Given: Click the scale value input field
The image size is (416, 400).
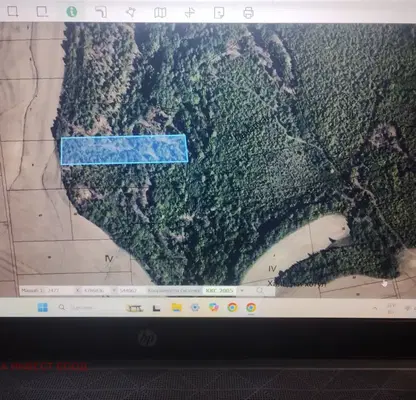Looking at the screenshot, I should point(59,290).
